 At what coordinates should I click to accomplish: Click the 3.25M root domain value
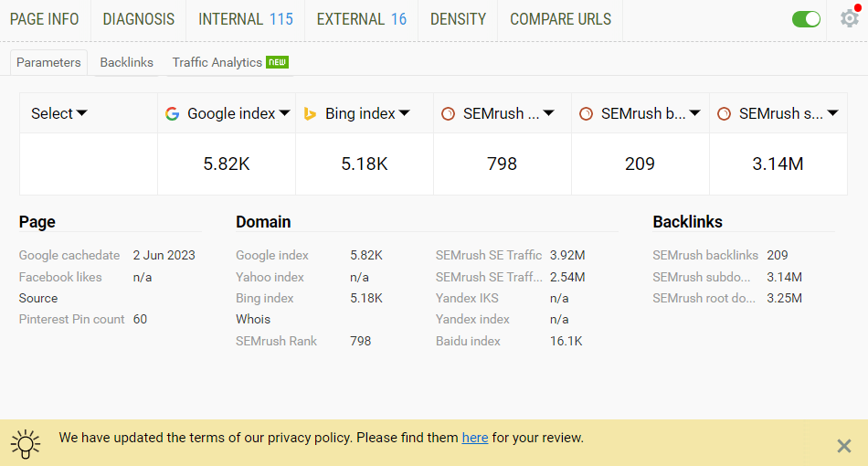(785, 298)
